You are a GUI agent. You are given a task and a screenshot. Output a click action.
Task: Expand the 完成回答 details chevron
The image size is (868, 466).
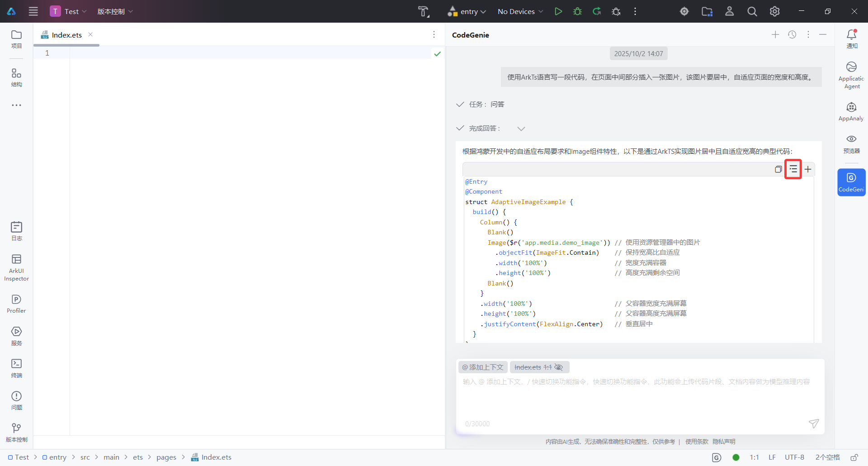[x=521, y=128]
